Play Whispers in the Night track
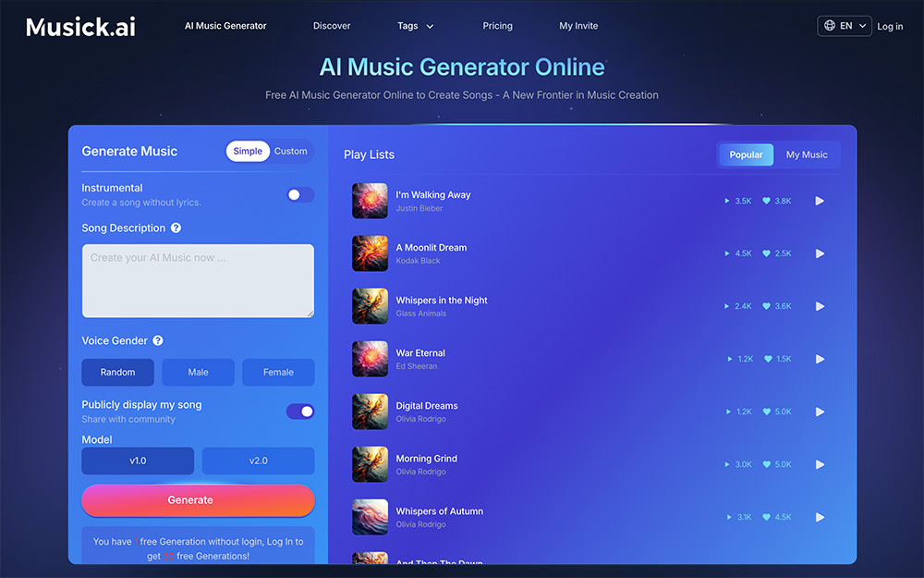 [820, 306]
